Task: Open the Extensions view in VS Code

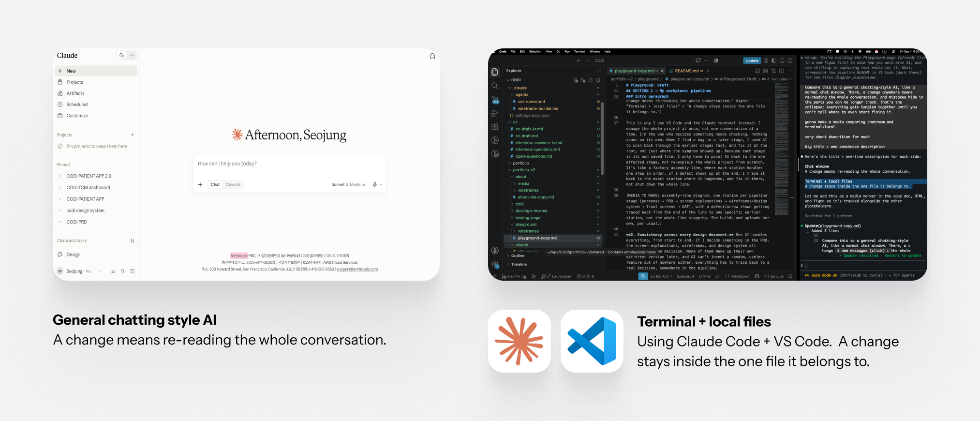Action: pyautogui.click(x=495, y=127)
